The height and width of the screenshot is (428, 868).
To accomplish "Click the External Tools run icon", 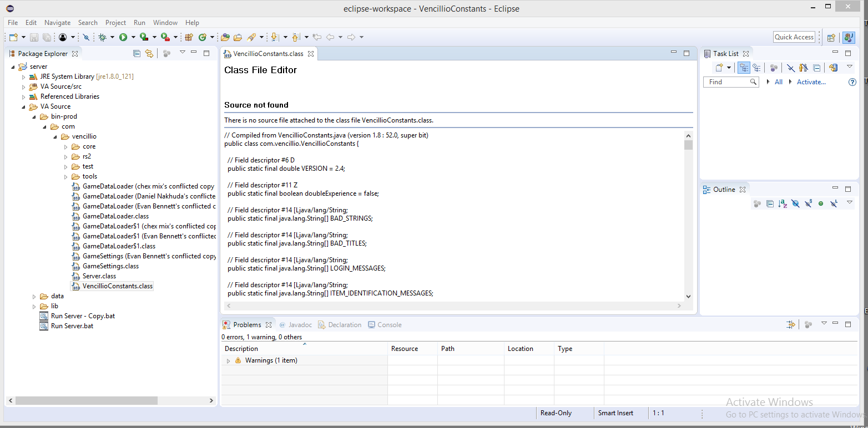I will pos(165,37).
